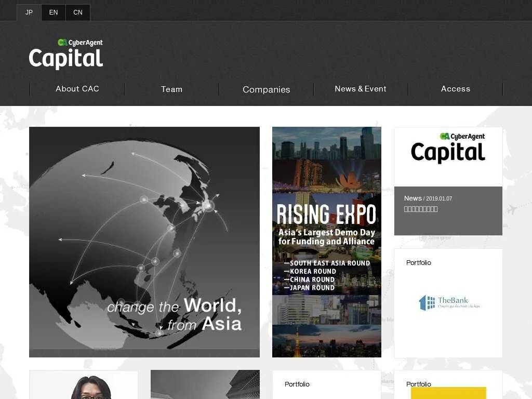The image size is (532, 399).
Task: Click 'Asia's Largest Demo Day' text
Action: pyautogui.click(x=327, y=232)
